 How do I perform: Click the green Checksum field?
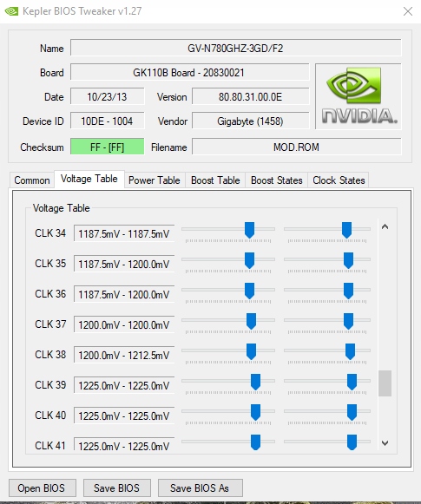pyautogui.click(x=107, y=147)
